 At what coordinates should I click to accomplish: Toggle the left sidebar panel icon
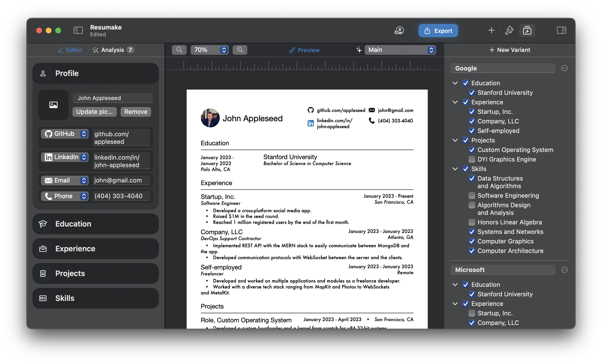coord(78,30)
